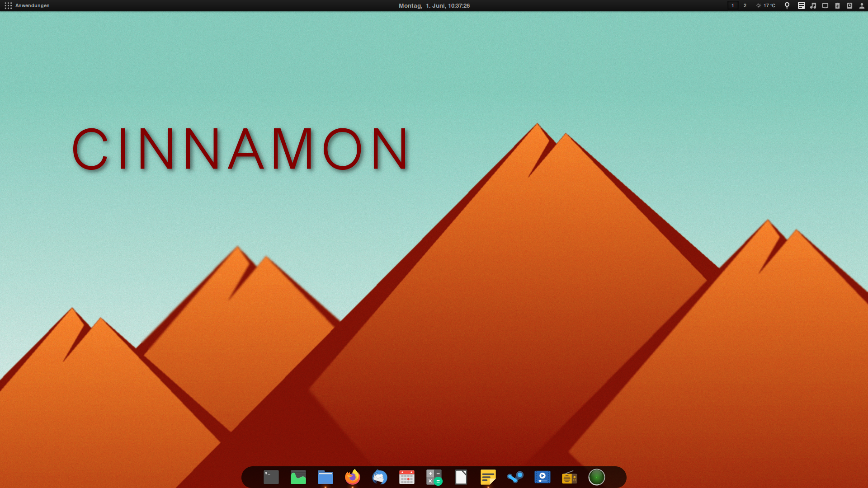
Task: Launch the radio app in the dock
Action: click(x=570, y=477)
